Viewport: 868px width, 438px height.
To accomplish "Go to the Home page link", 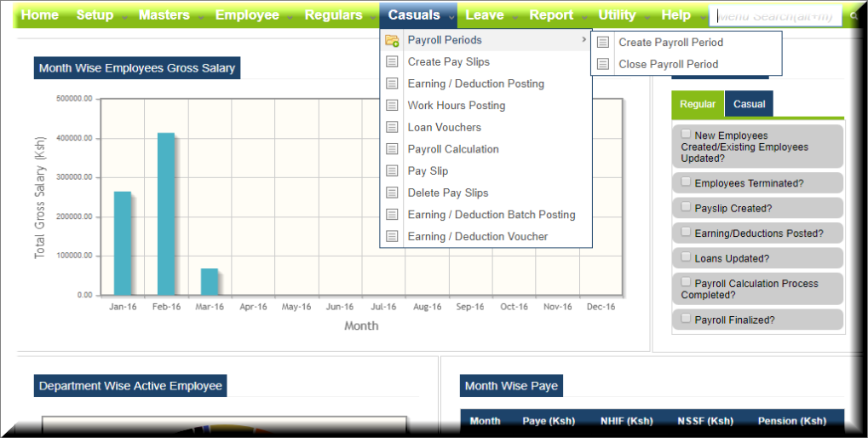I will tap(40, 15).
